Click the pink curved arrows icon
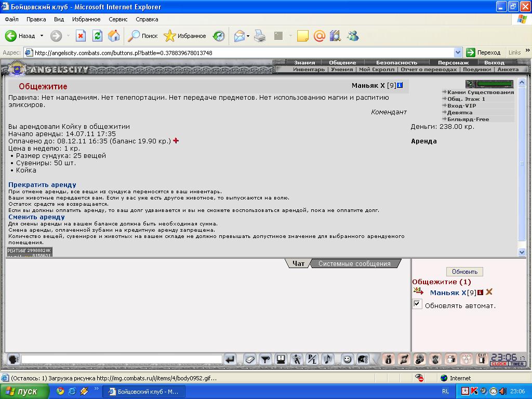Viewport: 532px width, 399px height. pos(404,360)
